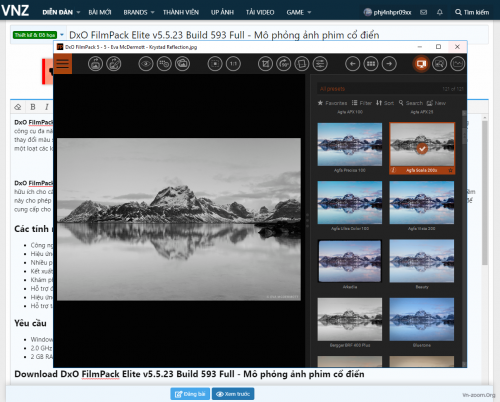The width and height of the screenshot is (500, 402).
Task: Go to THÀNH VIÊN page
Action: click(181, 12)
